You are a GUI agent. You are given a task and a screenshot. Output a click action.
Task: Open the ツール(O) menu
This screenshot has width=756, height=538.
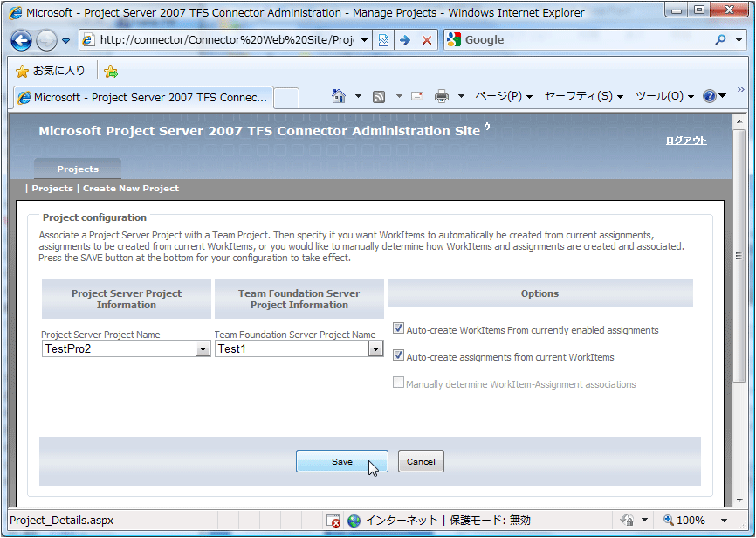(664, 96)
